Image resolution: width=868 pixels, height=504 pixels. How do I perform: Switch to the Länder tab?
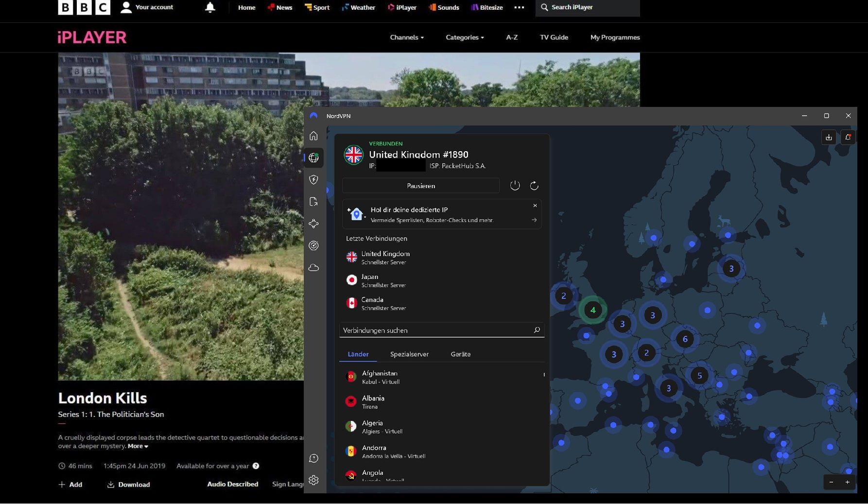click(358, 354)
